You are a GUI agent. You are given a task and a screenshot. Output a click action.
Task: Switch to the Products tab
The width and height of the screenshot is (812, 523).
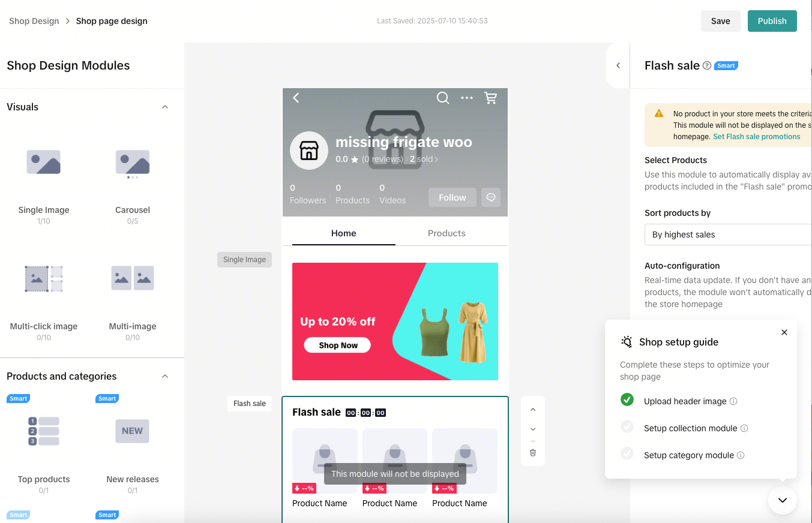(x=447, y=233)
